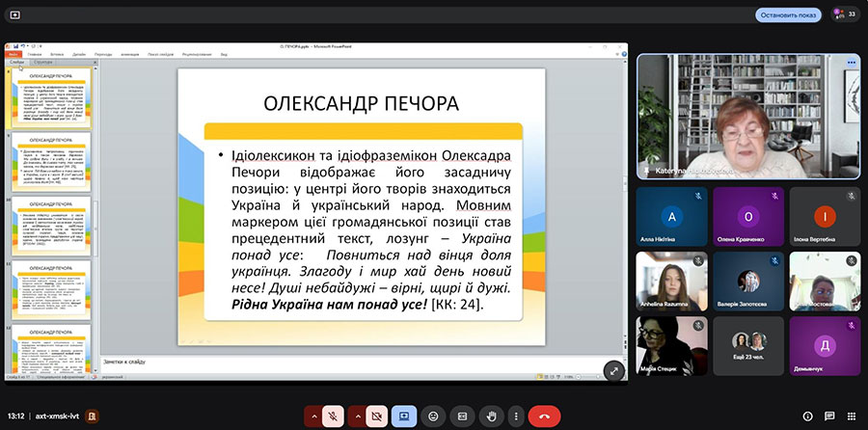Click the PowerPoint zoom slider handle

point(598,377)
